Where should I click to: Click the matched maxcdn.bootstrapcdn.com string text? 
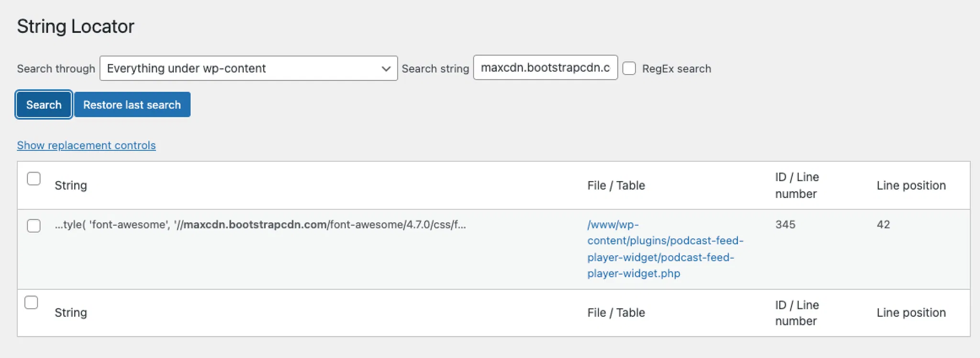[256, 225]
